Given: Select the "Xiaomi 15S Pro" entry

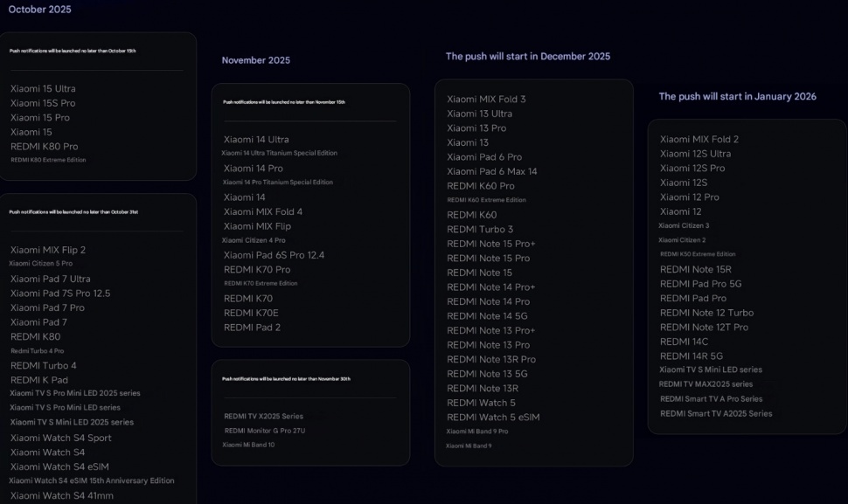Looking at the screenshot, I should [x=43, y=103].
